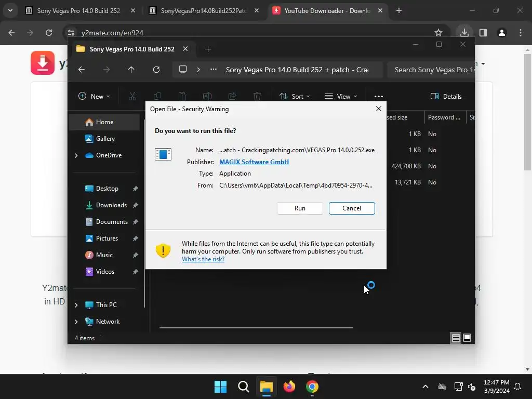Switch Explorer to details list view

(x=456, y=338)
